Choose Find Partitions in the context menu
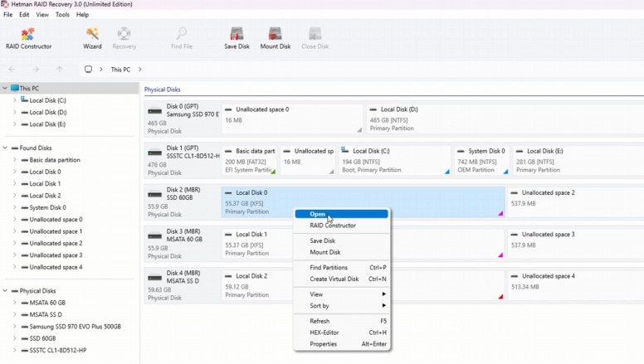The width and height of the screenshot is (644, 364). click(341, 267)
